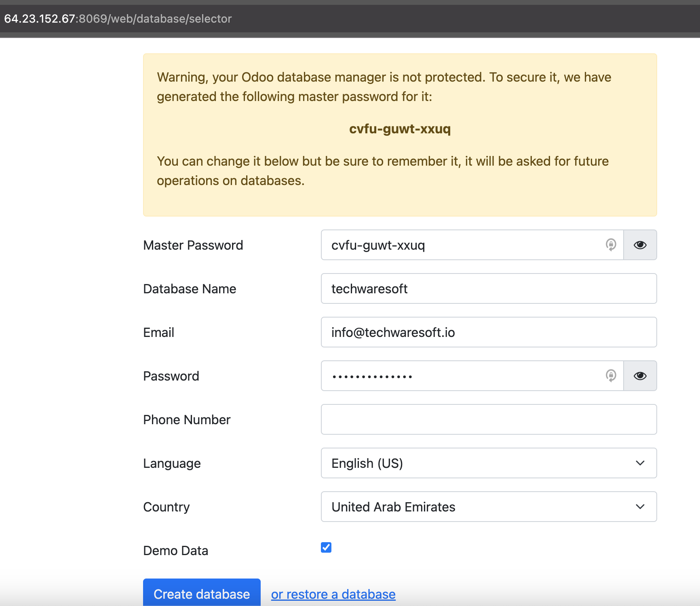The height and width of the screenshot is (606, 700).
Task: Open the Country dropdown
Action: [489, 507]
